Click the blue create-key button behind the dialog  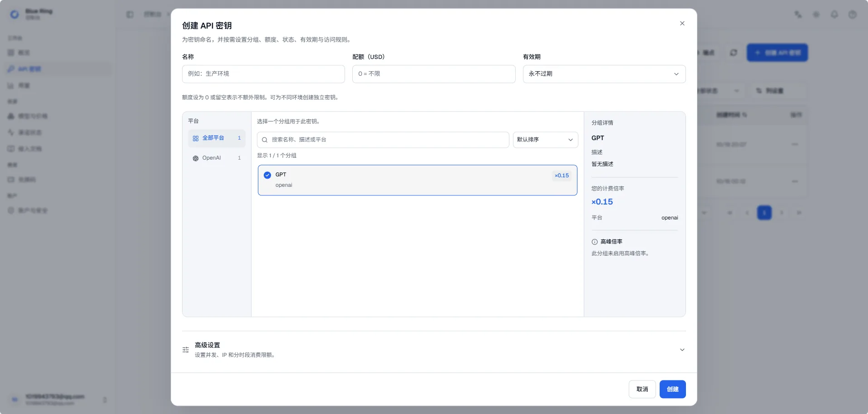pos(777,53)
